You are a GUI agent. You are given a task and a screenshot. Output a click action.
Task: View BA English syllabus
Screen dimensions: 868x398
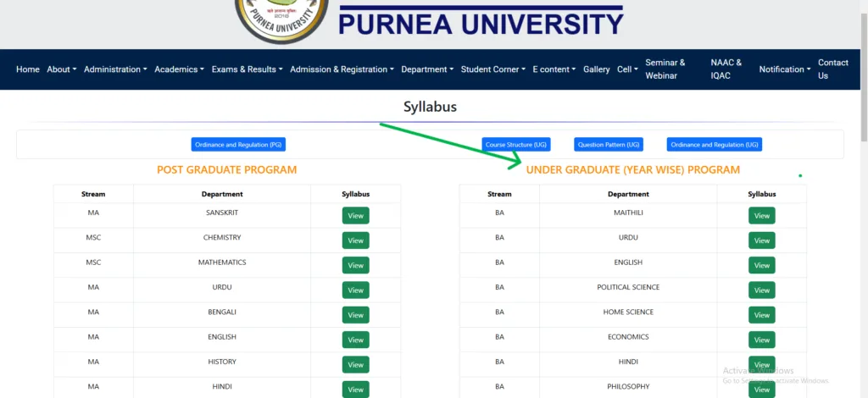tap(762, 265)
